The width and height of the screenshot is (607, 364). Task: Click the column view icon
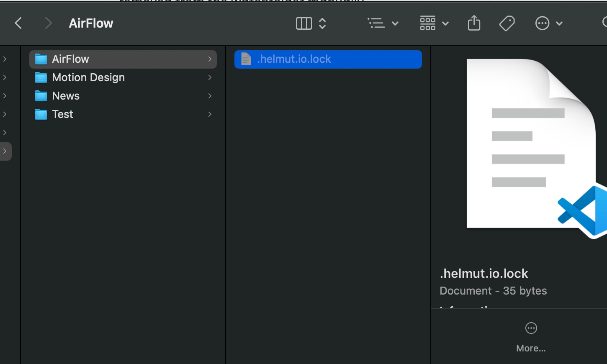coord(304,23)
